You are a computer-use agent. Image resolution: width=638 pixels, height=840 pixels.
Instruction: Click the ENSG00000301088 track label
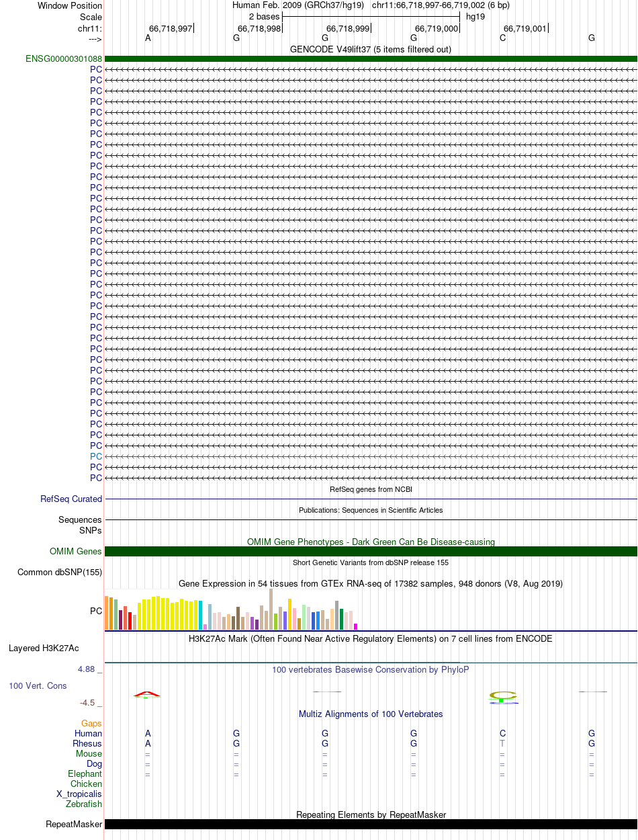tap(64, 58)
